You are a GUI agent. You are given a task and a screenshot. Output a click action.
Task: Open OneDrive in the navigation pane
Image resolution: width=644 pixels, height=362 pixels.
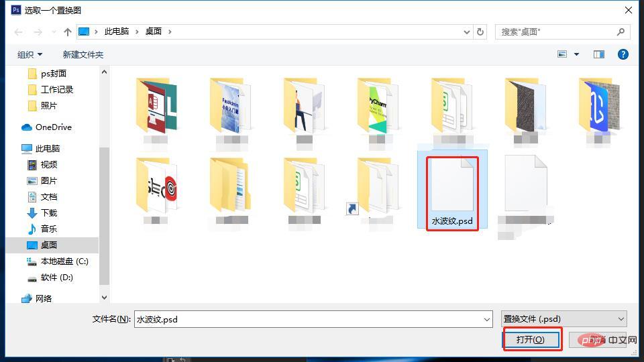tap(46, 127)
